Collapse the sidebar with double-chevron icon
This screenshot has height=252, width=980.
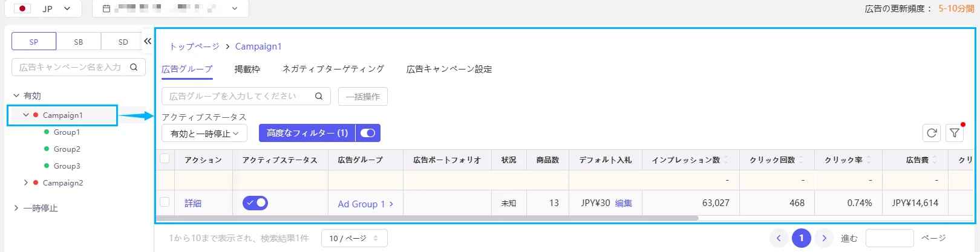pos(148,41)
